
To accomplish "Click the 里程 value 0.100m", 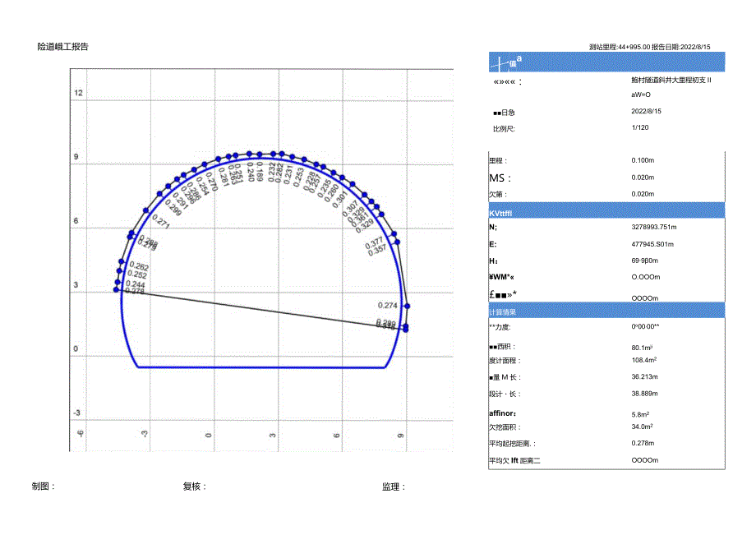I will (x=643, y=160).
